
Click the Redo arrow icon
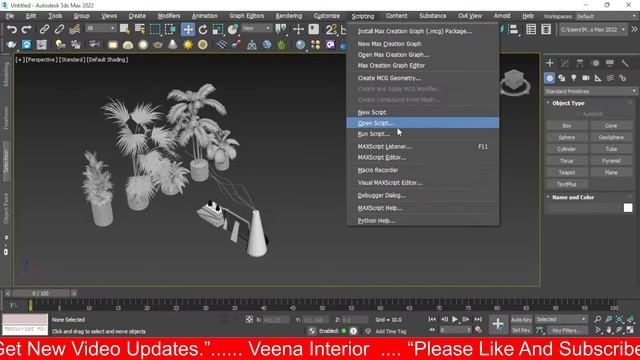point(27,29)
